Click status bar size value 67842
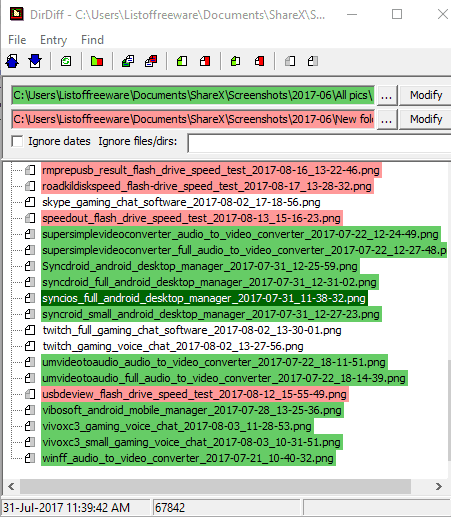 (x=170, y=508)
